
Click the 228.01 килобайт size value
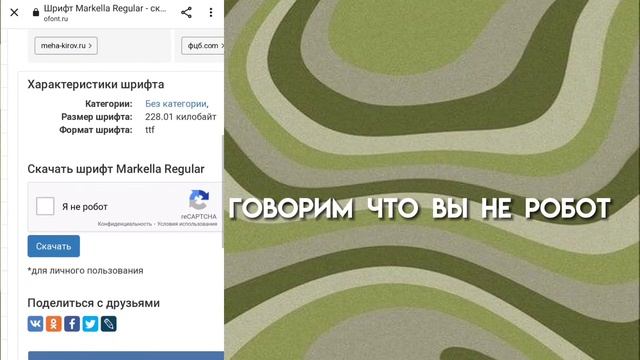point(180,117)
